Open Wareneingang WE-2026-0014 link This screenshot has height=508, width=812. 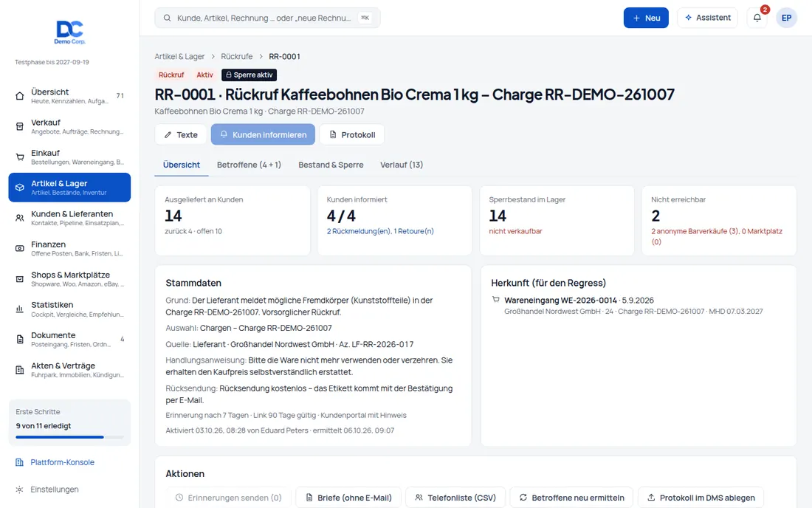560,301
